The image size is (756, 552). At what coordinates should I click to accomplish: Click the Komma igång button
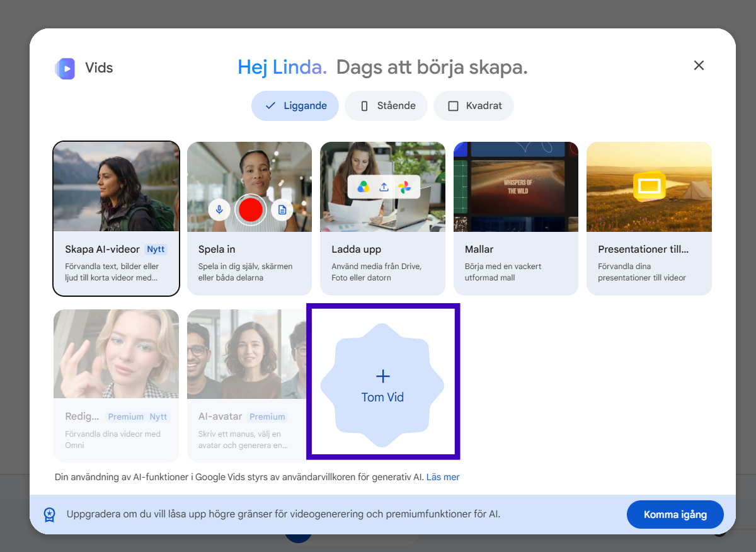pyautogui.click(x=675, y=515)
